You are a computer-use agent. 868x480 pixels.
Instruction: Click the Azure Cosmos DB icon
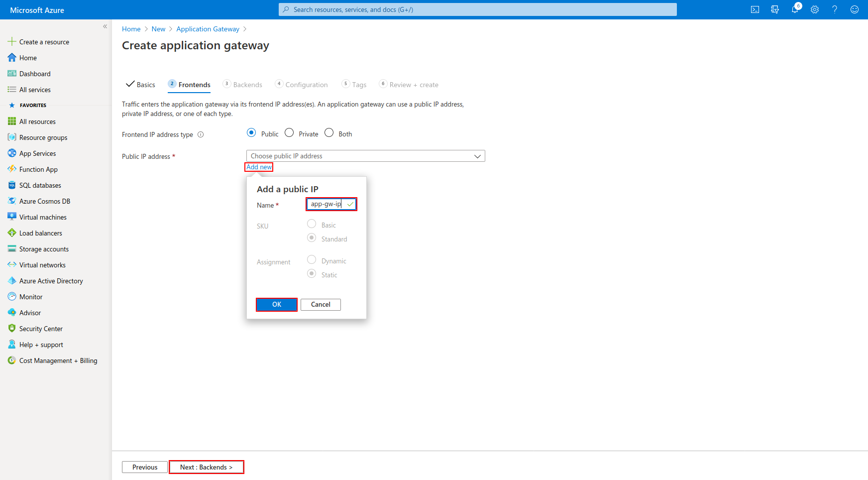12,201
